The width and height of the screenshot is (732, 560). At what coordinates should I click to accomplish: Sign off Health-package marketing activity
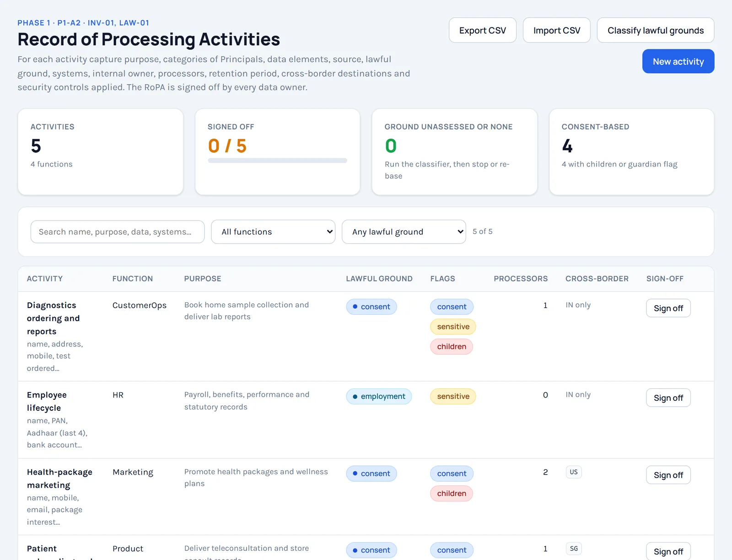(668, 475)
